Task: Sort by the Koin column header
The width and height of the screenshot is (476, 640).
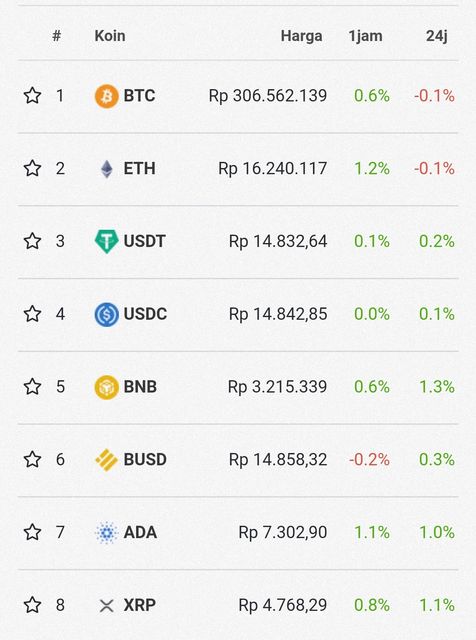Action: click(x=110, y=36)
